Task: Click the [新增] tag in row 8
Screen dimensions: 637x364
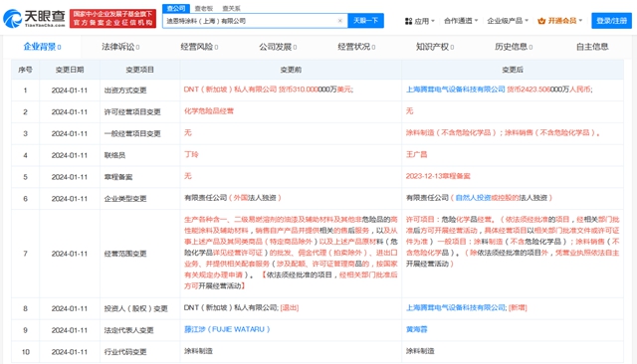Action: click(518, 307)
